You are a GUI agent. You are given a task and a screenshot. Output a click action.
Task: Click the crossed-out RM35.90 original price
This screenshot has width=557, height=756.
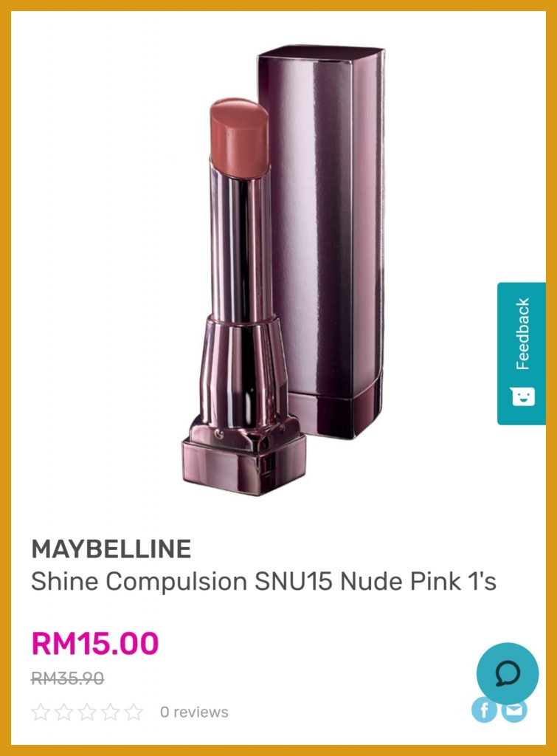coord(67,678)
